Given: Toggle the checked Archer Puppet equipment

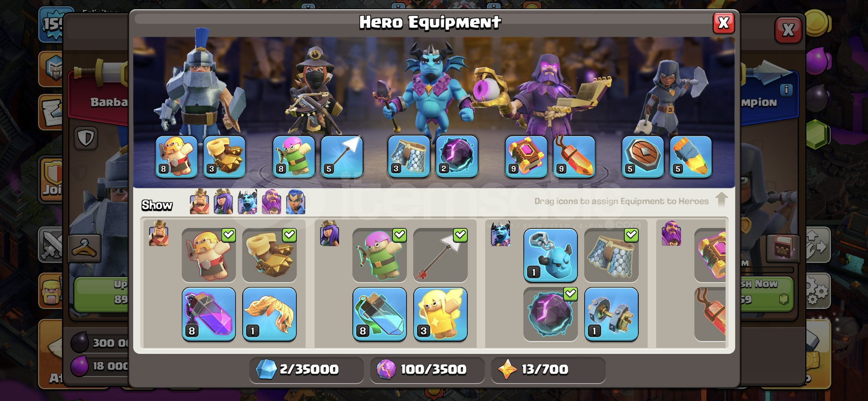Looking at the screenshot, I should 379,255.
